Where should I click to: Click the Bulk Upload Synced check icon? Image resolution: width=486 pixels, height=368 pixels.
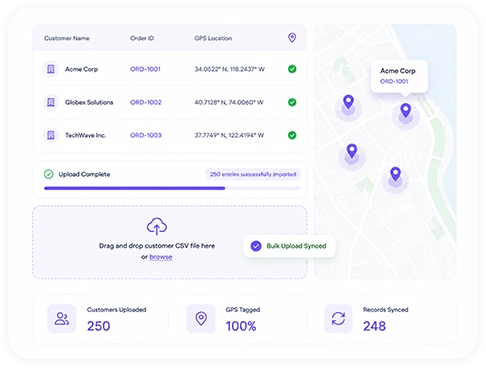pyautogui.click(x=256, y=246)
